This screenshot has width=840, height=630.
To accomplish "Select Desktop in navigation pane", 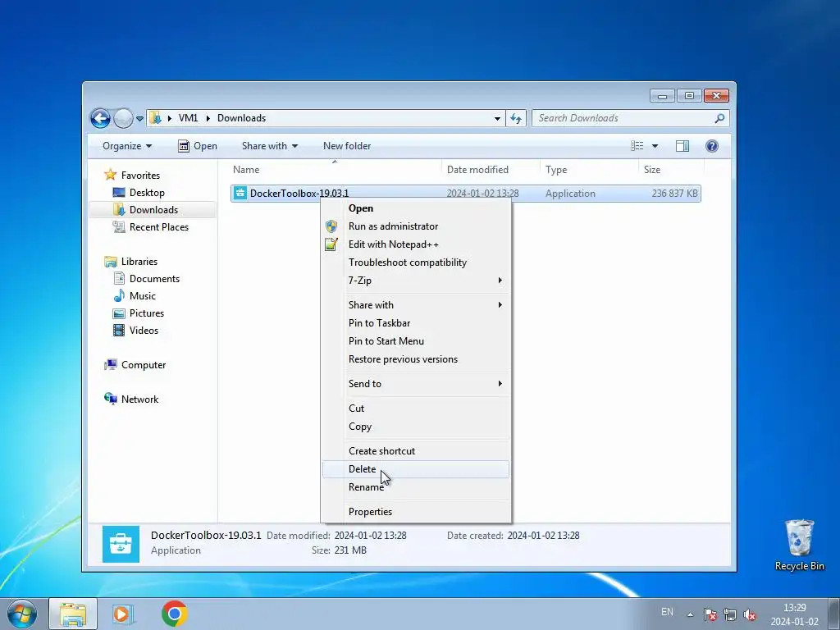I will (x=147, y=192).
